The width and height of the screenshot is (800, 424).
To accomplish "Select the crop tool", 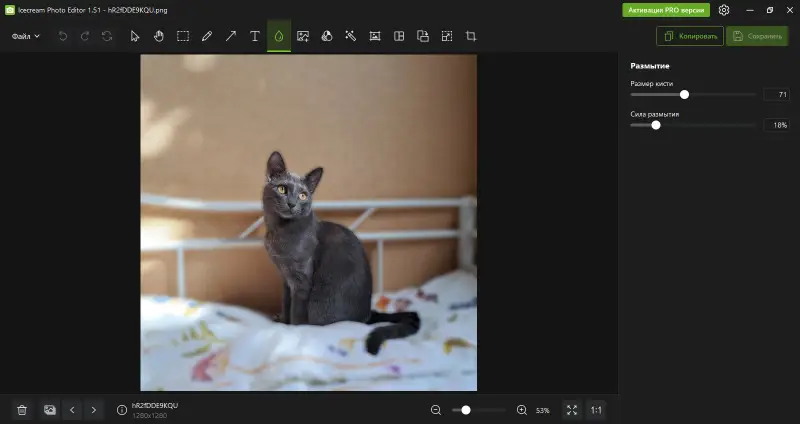I will [471, 36].
